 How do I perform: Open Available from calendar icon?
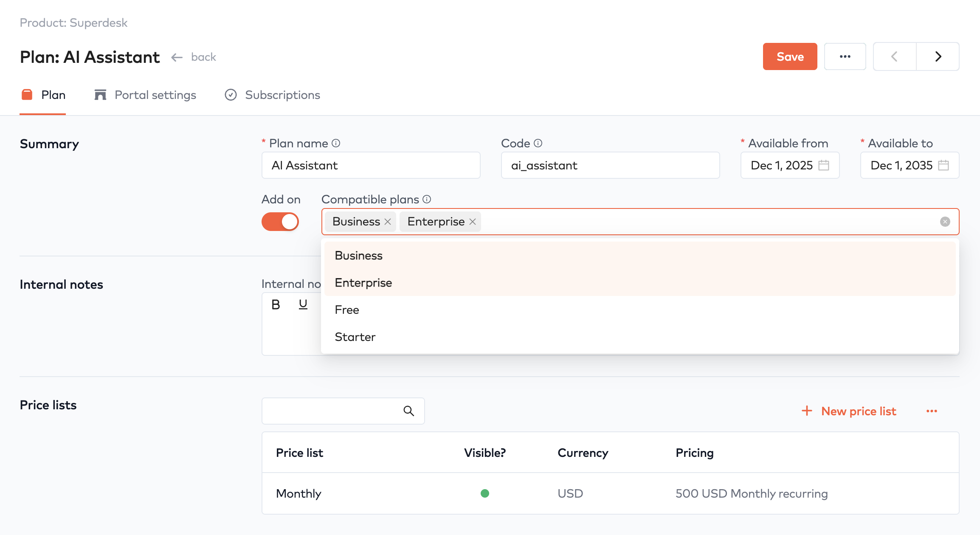824,165
